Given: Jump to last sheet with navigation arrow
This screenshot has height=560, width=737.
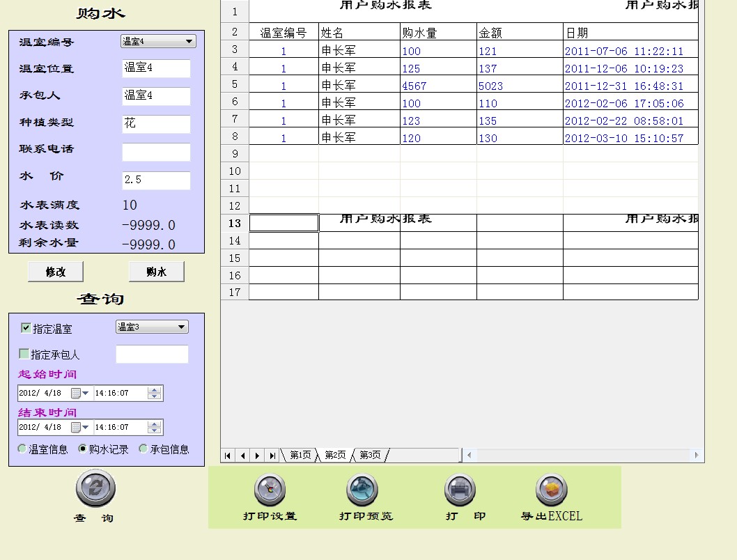Looking at the screenshot, I should click(x=272, y=456).
